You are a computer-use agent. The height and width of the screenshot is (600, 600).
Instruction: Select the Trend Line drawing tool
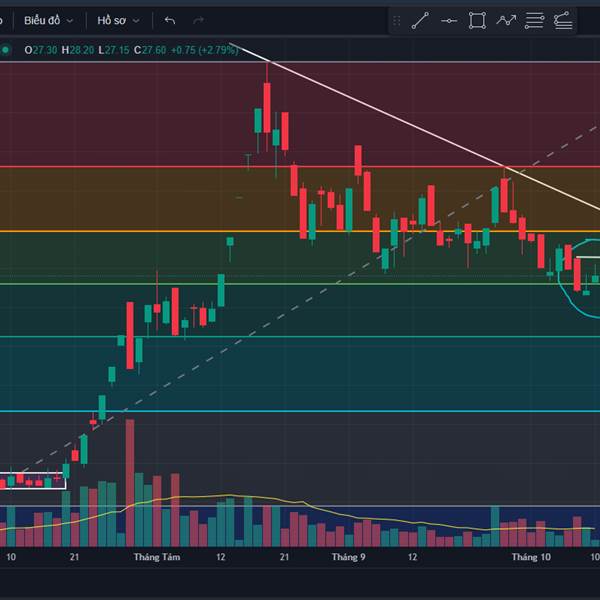[420, 21]
